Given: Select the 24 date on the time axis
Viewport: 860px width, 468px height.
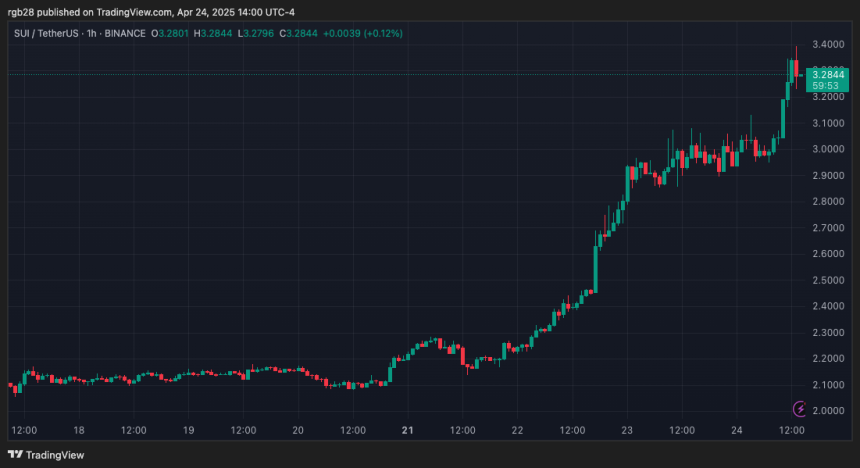Looking at the screenshot, I should 736,430.
